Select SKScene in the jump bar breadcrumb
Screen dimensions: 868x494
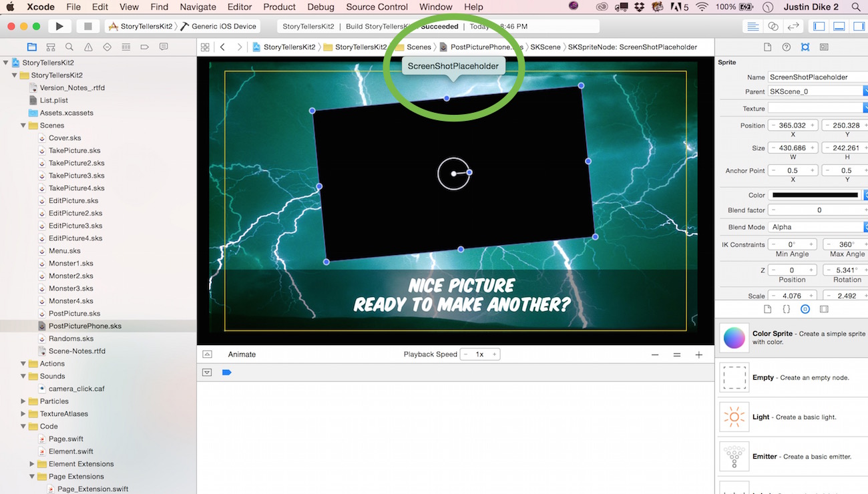click(x=546, y=47)
